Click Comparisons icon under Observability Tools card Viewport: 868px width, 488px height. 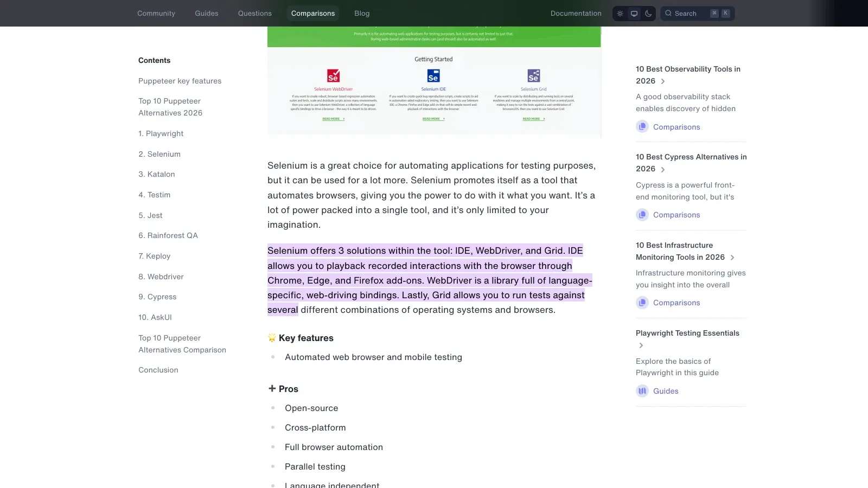click(642, 126)
